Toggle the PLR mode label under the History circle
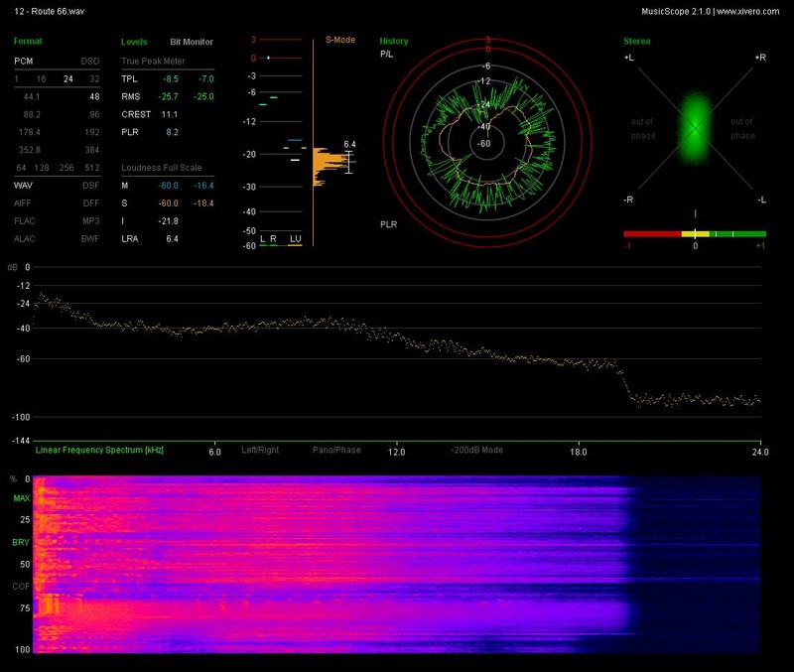The width and height of the screenshot is (794, 672). (x=389, y=224)
